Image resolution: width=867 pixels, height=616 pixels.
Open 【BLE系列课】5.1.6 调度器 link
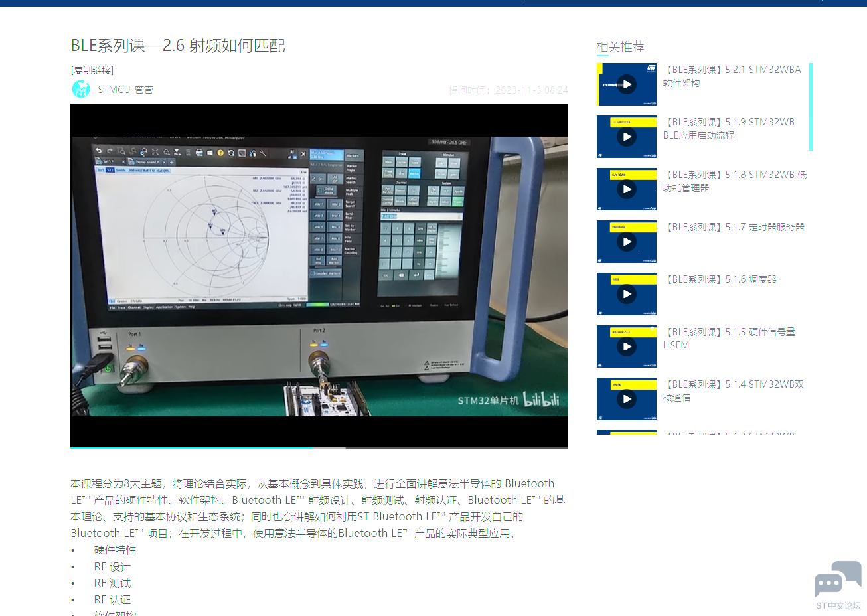(x=720, y=279)
